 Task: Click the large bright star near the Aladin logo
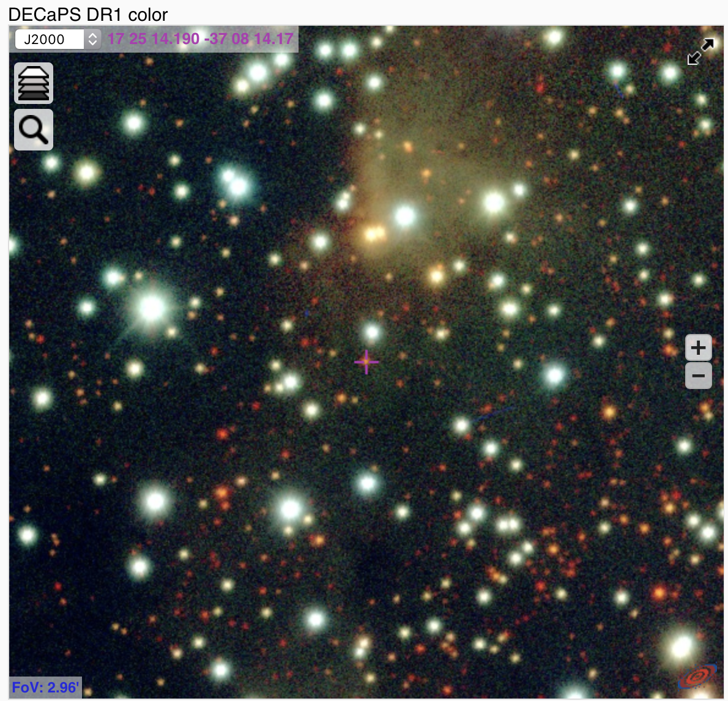tap(680, 647)
